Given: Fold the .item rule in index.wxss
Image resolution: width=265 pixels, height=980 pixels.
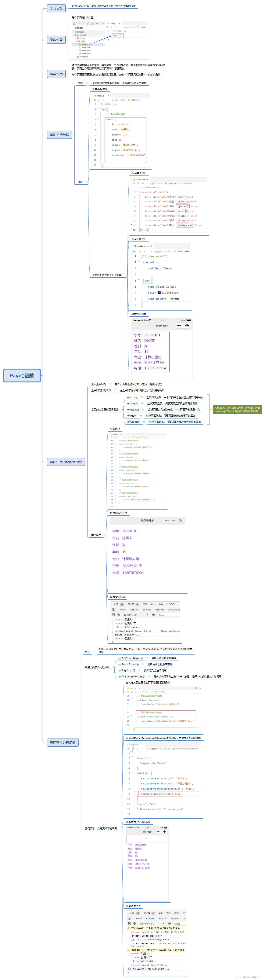Looking at the screenshot, I should tap(139, 279).
